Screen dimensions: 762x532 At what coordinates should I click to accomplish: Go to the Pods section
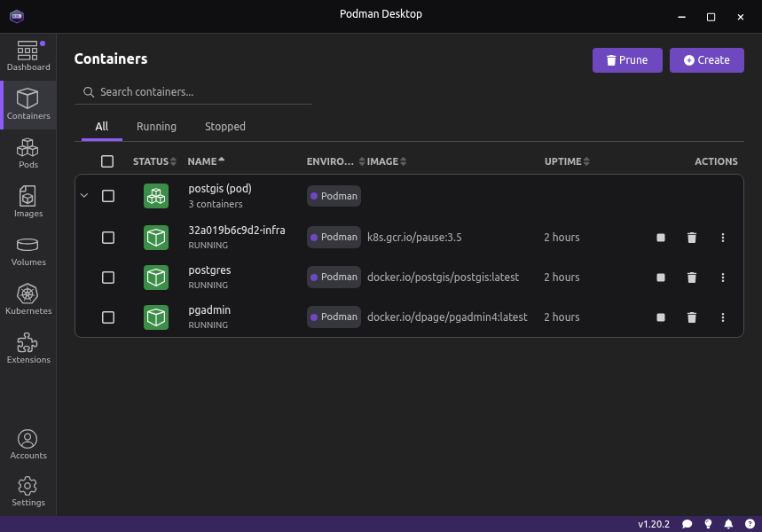pos(28,153)
